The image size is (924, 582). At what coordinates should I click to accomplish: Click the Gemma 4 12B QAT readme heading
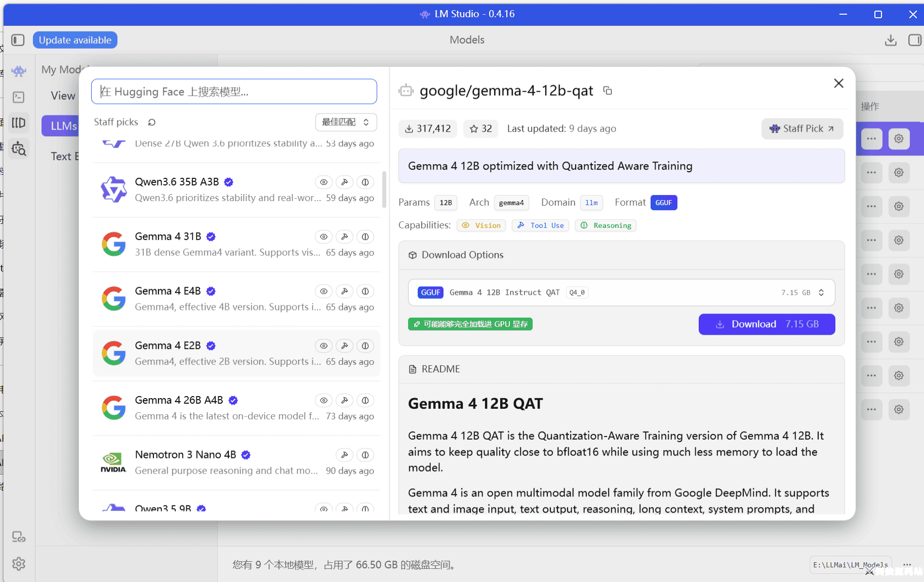475,404
